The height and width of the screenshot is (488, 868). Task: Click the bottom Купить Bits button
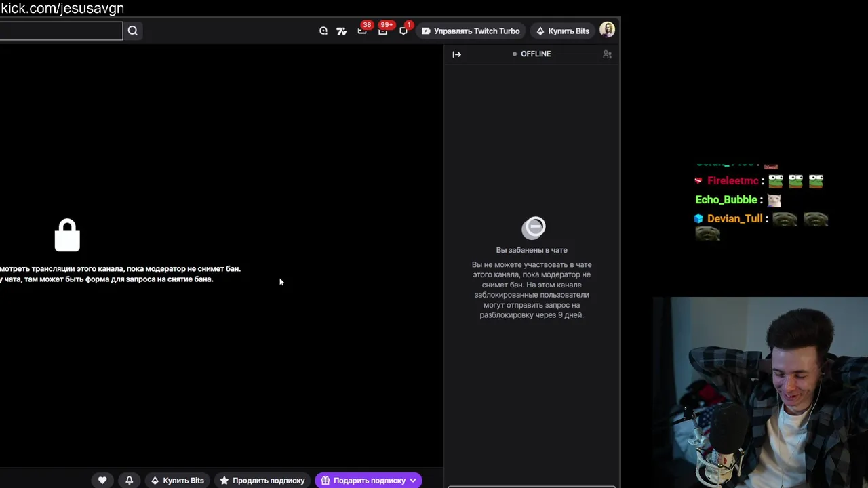(177, 480)
